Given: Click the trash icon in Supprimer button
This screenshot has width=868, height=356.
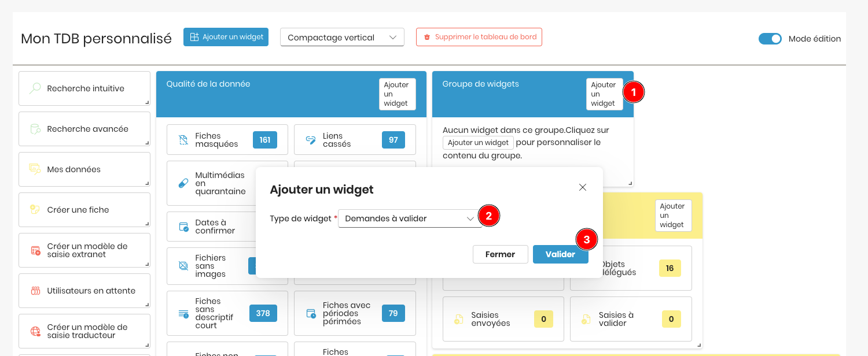Looking at the screenshot, I should pyautogui.click(x=427, y=37).
